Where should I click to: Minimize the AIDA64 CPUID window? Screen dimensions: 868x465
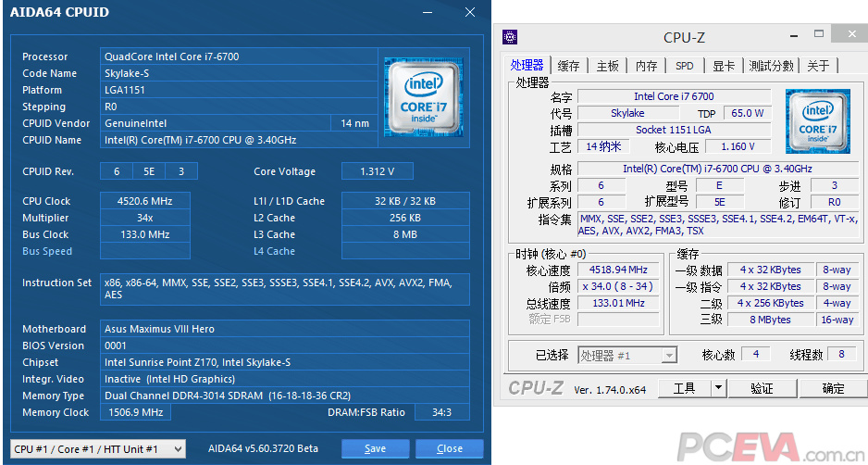(x=428, y=12)
